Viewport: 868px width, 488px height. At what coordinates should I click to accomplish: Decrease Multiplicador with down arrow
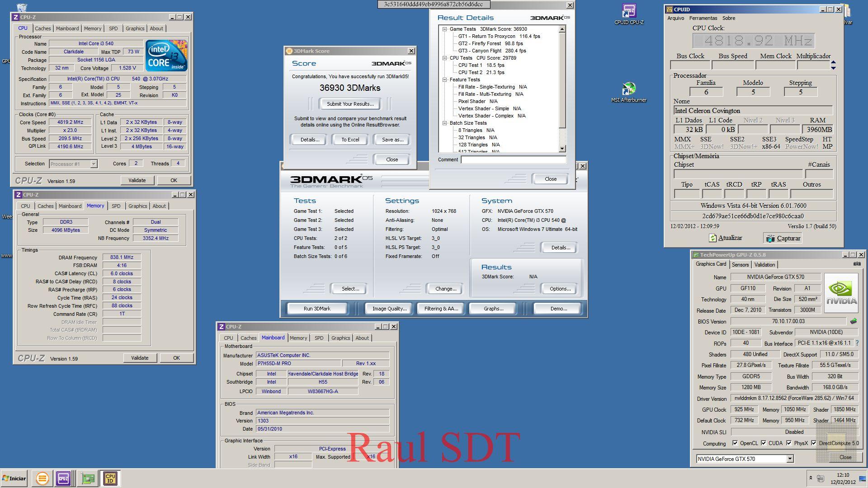[833, 68]
